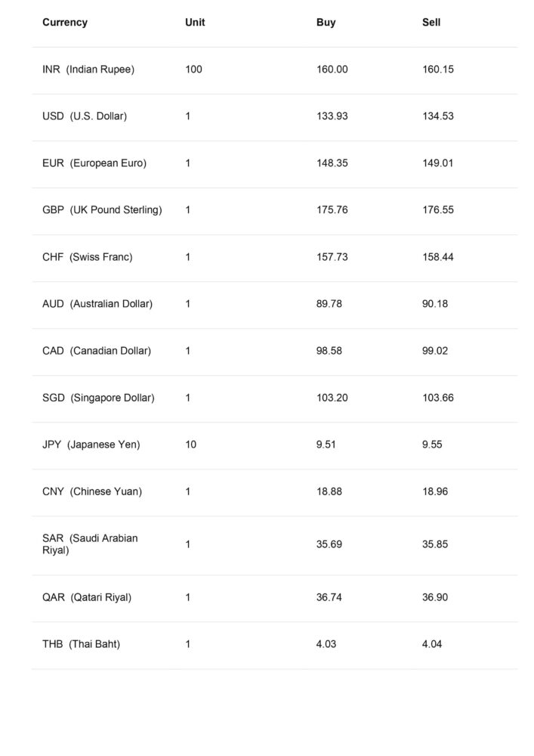Click the CNY (Chinese Yuan) label
The width and height of the screenshot is (534, 756).
click(x=92, y=491)
